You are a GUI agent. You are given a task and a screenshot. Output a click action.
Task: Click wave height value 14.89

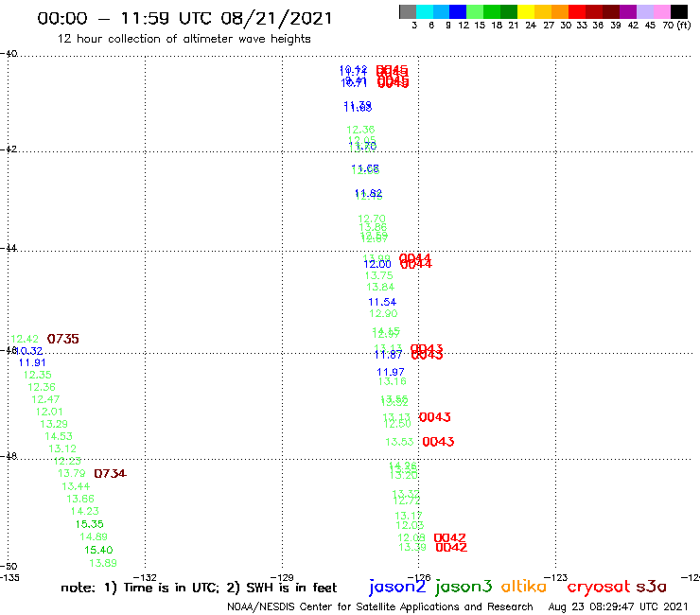94,536
